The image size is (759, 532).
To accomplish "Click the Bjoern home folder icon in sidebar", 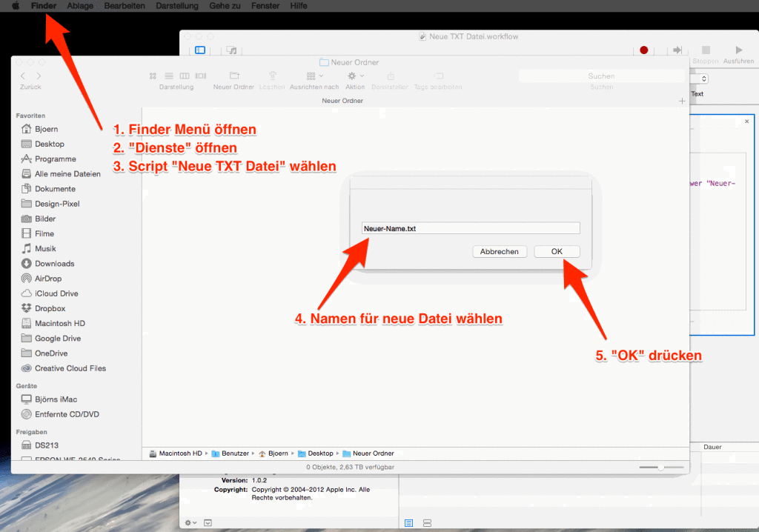I will point(26,129).
